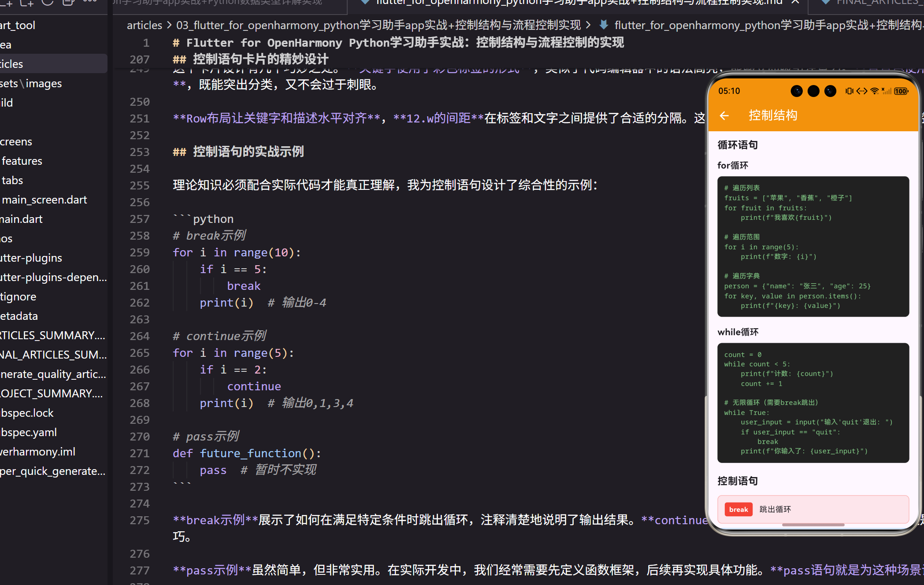This screenshot has width=924, height=585.
Task: Expand the features folder in the sidebar
Action: [x=21, y=160]
